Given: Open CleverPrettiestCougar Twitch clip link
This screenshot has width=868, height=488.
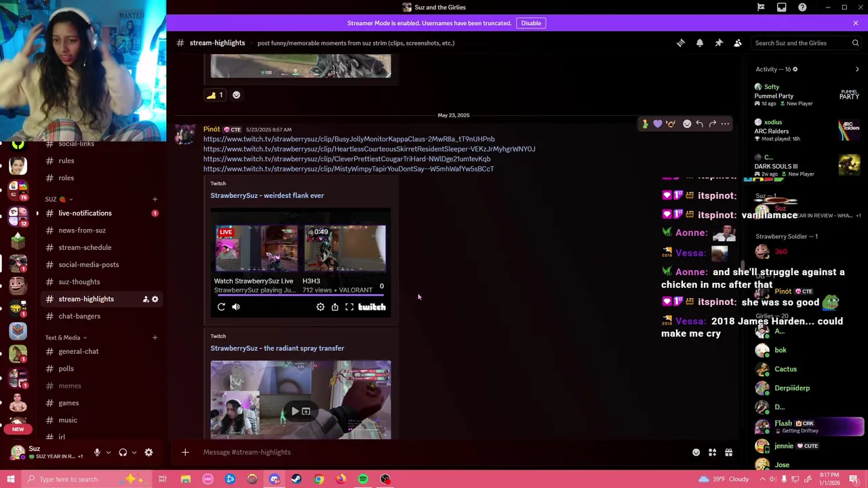Looking at the screenshot, I should (x=347, y=159).
